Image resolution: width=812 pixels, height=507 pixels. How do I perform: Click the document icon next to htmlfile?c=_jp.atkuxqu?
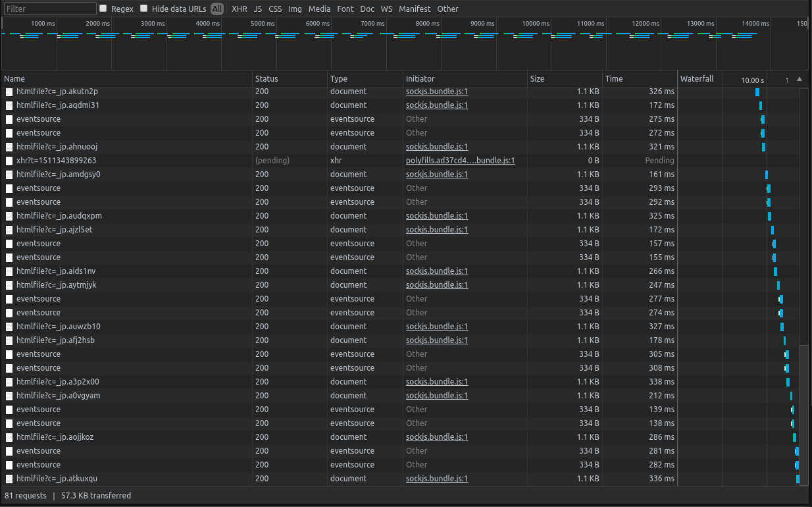9,478
